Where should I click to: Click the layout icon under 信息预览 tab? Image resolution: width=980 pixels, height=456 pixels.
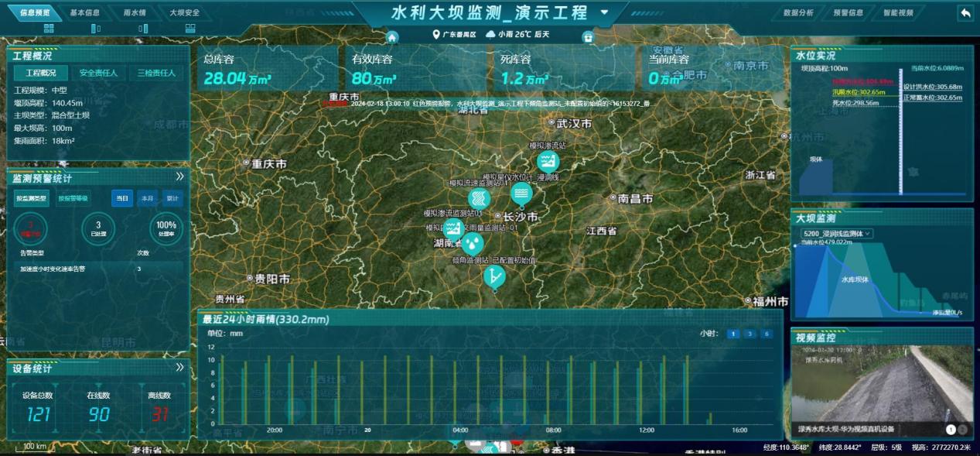pyautogui.click(x=49, y=29)
